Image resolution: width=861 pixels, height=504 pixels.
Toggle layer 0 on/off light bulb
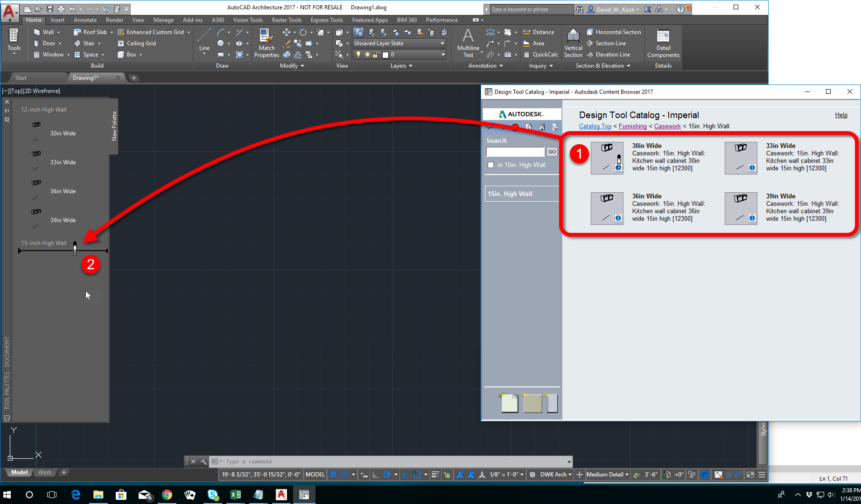coord(358,55)
